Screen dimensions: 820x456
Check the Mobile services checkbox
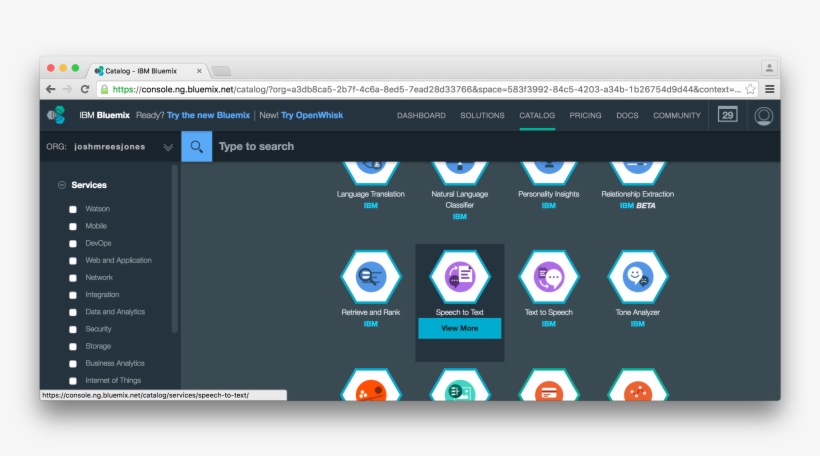point(73,226)
